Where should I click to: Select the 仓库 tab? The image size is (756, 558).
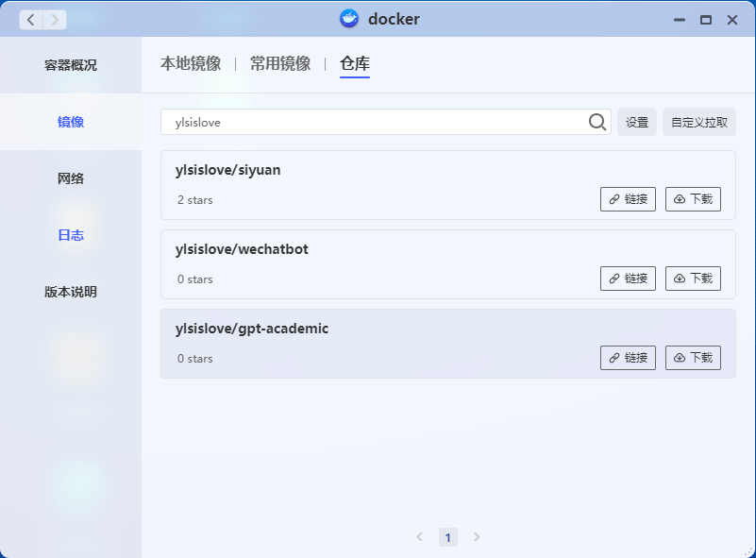coord(355,64)
